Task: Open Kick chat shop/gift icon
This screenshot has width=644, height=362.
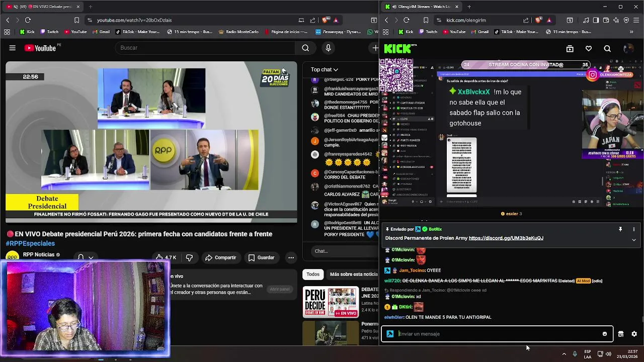Action: click(621, 334)
